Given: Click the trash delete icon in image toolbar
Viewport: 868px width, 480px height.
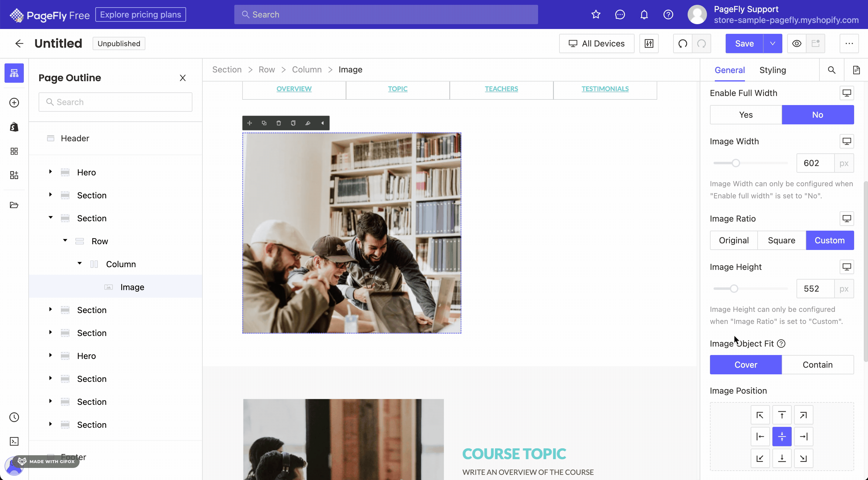Looking at the screenshot, I should pyautogui.click(x=279, y=123).
